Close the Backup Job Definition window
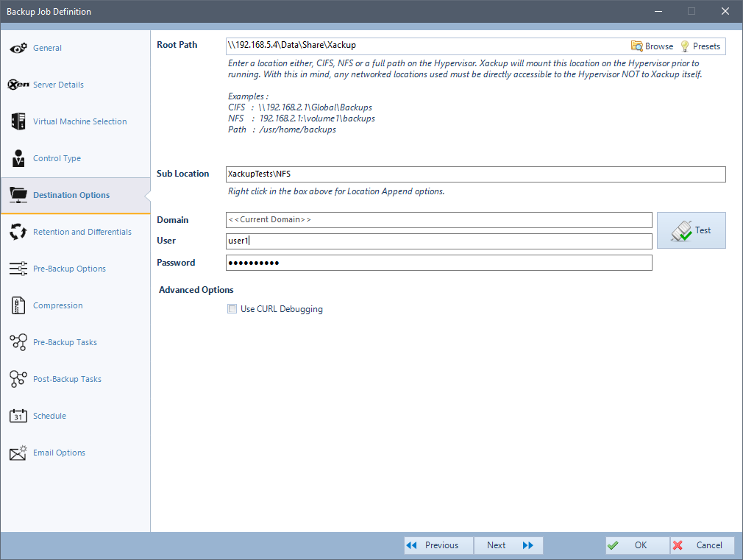Screen dimensions: 743x560 725,11
